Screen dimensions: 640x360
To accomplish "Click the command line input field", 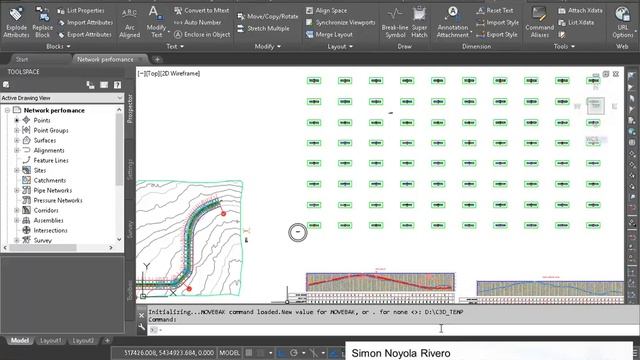I will (392, 329).
